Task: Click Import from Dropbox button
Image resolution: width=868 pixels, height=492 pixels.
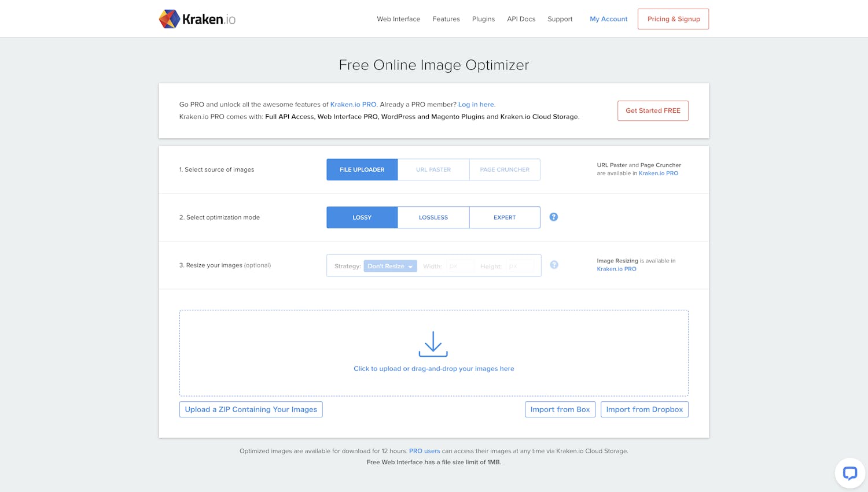Action: (x=644, y=409)
